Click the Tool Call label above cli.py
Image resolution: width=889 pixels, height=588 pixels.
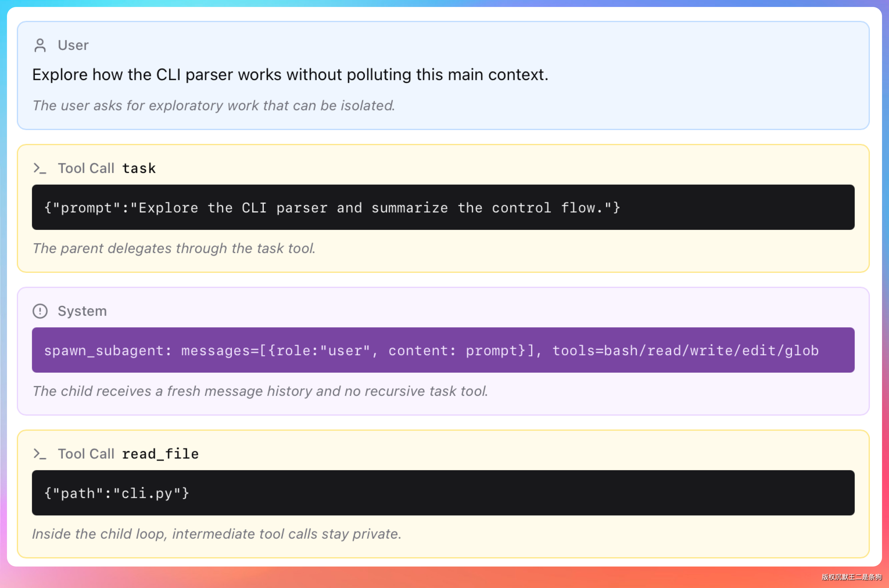pos(86,454)
